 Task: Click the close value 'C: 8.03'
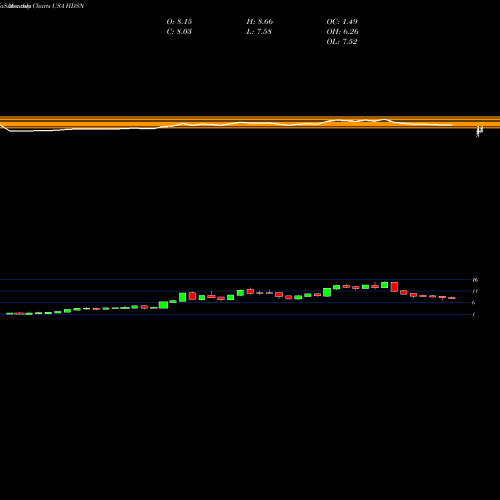pyautogui.click(x=179, y=32)
